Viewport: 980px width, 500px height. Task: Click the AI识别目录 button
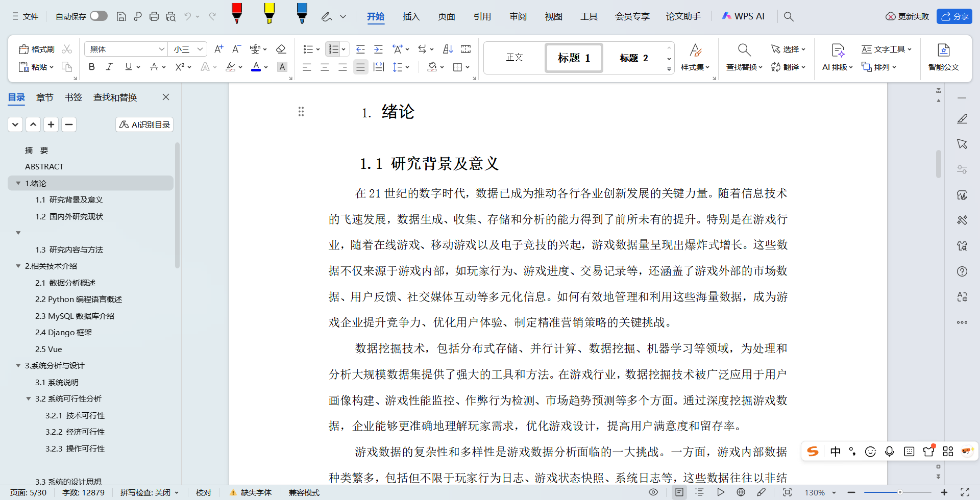pyautogui.click(x=144, y=124)
